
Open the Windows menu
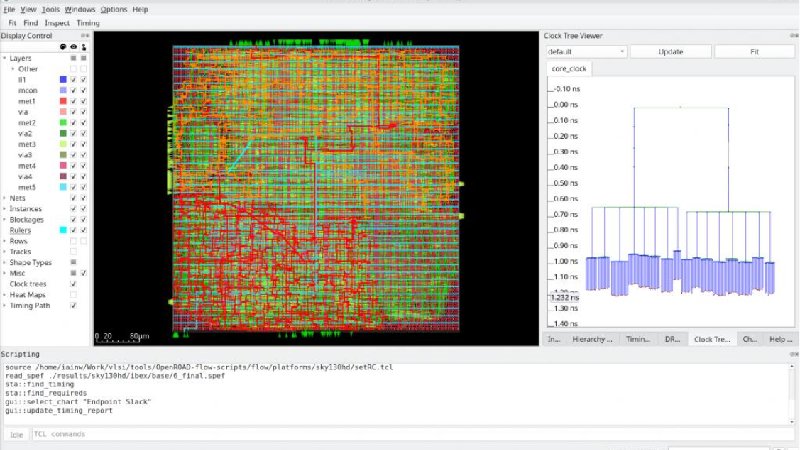(80, 9)
